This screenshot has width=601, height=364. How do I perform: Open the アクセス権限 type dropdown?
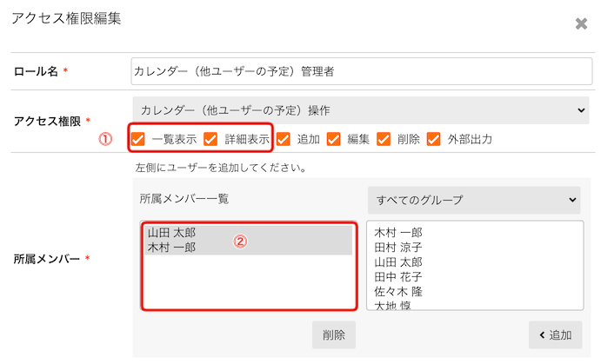pyautogui.click(x=361, y=110)
